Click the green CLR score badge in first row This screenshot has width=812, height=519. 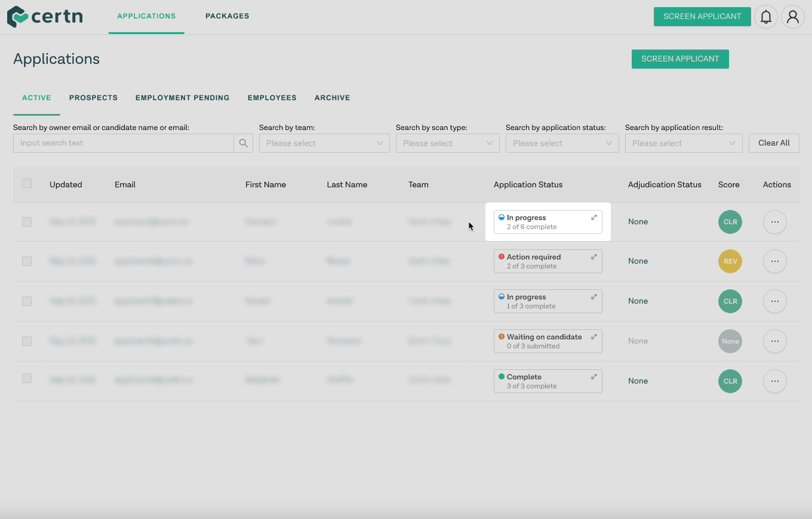pos(730,221)
